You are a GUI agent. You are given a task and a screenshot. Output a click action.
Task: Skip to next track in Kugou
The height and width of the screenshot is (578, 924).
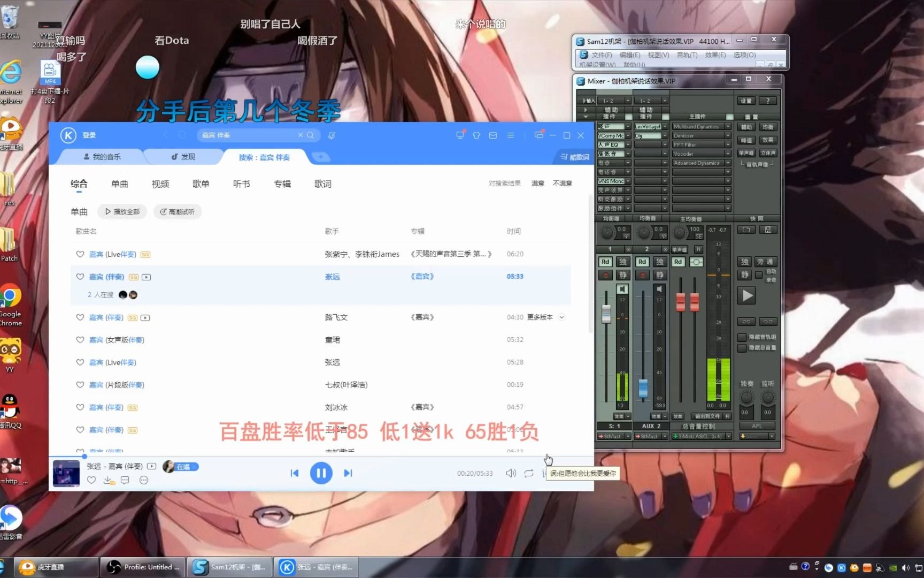348,473
